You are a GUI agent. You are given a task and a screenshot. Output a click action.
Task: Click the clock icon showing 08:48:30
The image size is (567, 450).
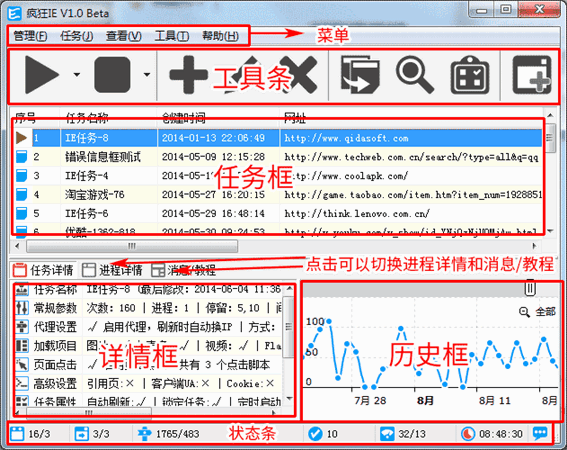[x=468, y=433]
